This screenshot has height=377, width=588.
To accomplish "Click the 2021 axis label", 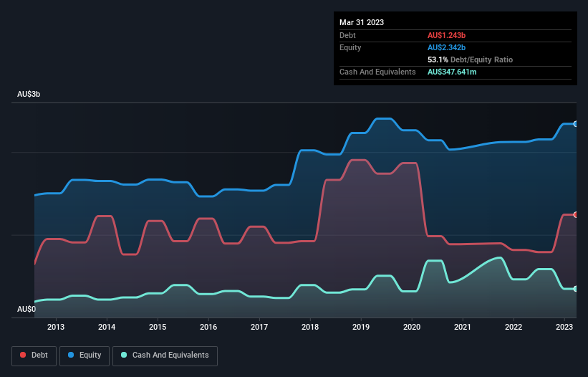I will tap(463, 327).
